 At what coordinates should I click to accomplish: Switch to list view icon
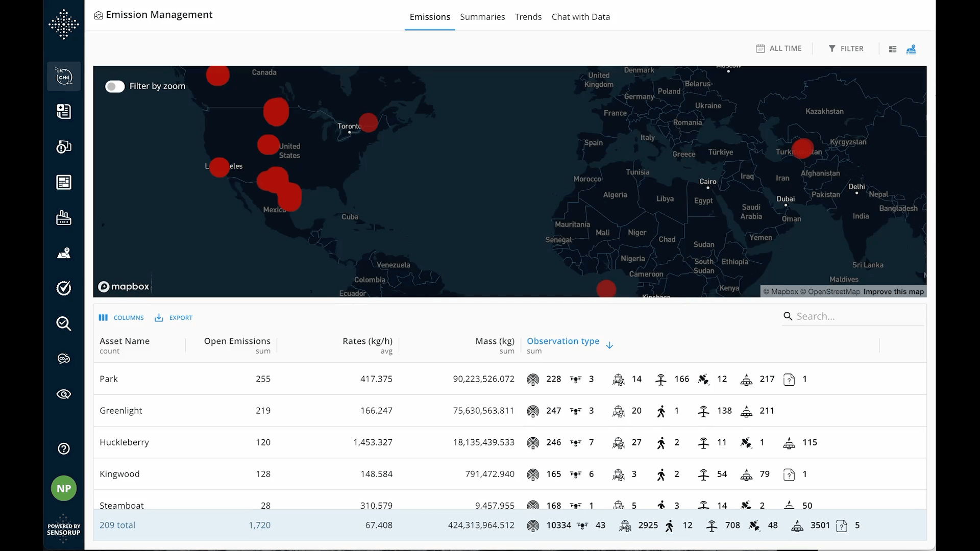point(892,49)
